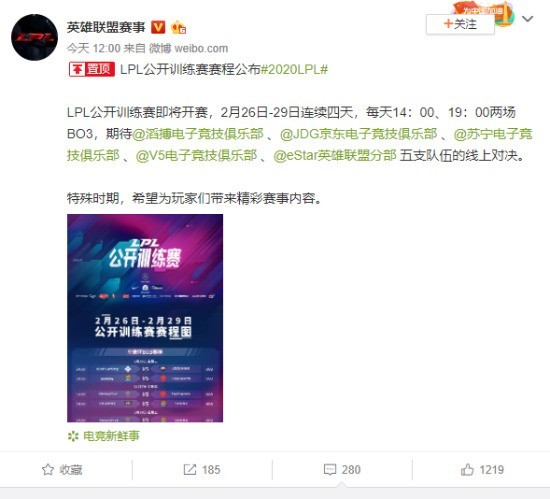The image size is (550, 499).
Task: Open @JDG京东电子竞技俱乐部 mention link
Action: tap(358, 134)
